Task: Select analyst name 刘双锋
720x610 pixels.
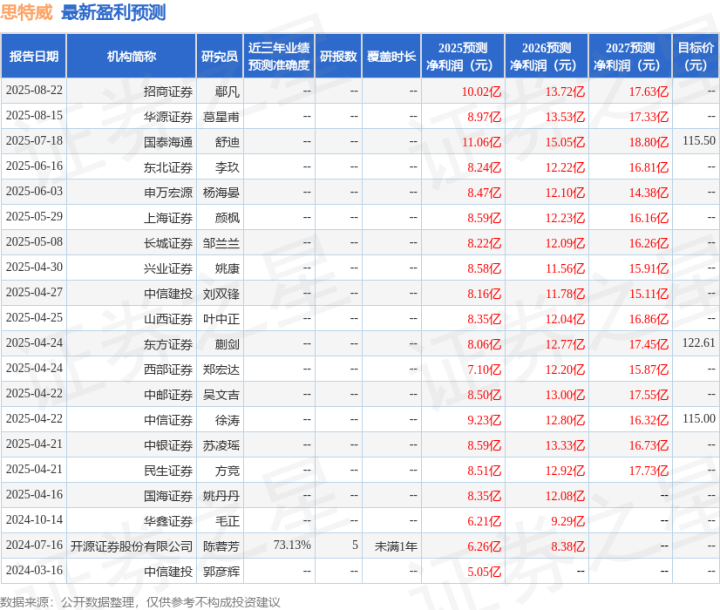Action: pyautogui.click(x=221, y=294)
